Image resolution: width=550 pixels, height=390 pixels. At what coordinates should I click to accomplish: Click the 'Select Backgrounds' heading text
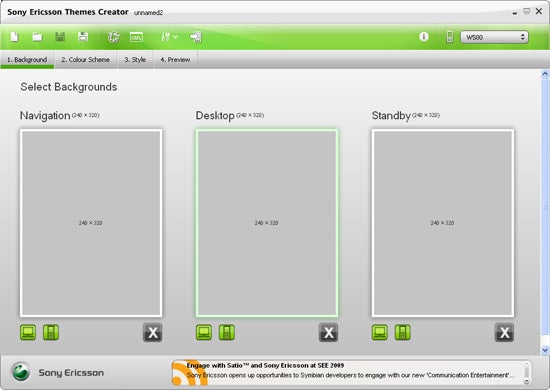click(x=69, y=87)
